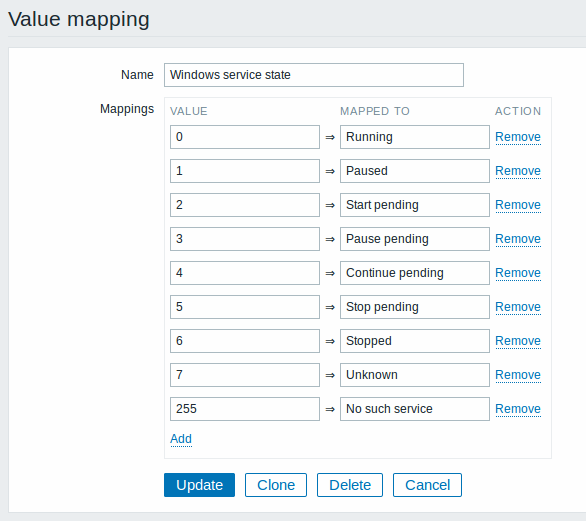Select the Continue pending text field

[x=415, y=273]
